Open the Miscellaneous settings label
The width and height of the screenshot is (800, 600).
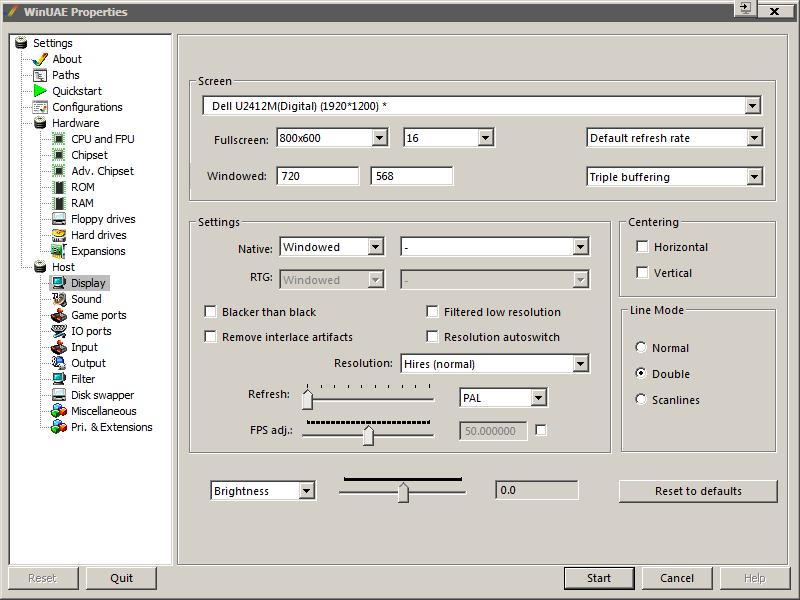(x=104, y=411)
